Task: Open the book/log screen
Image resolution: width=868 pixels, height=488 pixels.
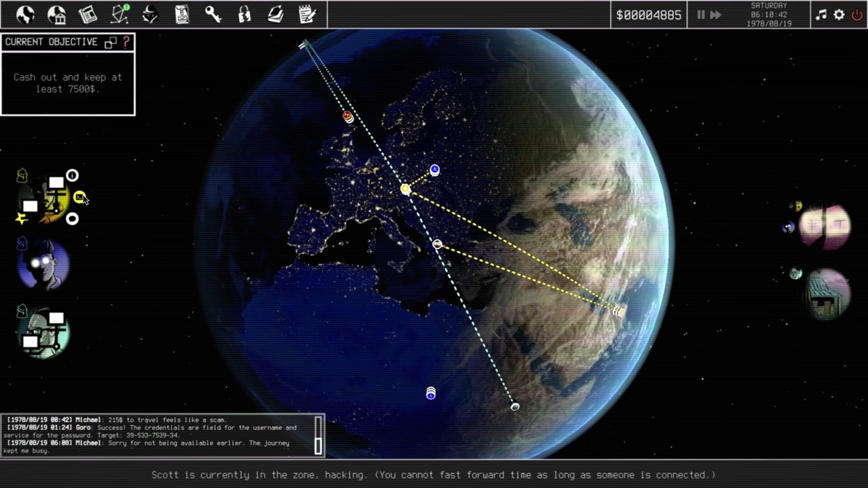Action: [276, 15]
